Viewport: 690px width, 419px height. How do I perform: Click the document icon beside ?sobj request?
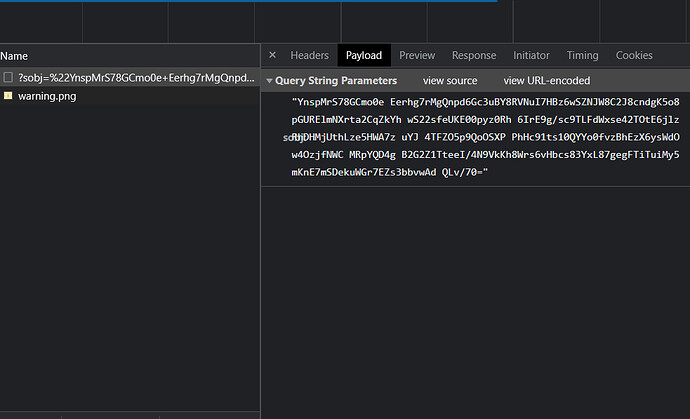click(x=8, y=77)
